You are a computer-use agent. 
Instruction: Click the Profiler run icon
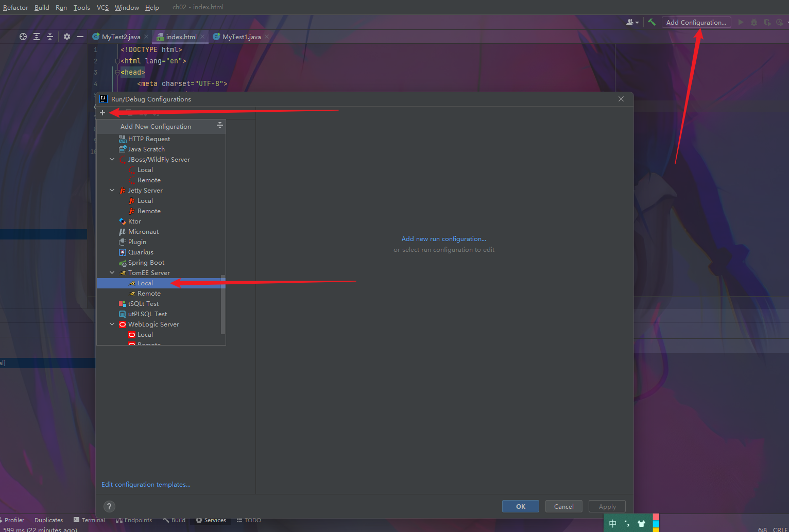click(780, 22)
